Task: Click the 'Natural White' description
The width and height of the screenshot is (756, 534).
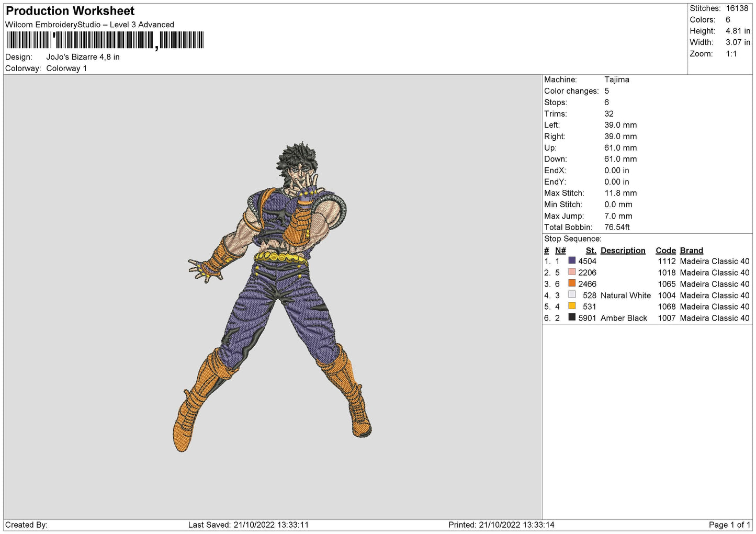Action: click(x=626, y=296)
